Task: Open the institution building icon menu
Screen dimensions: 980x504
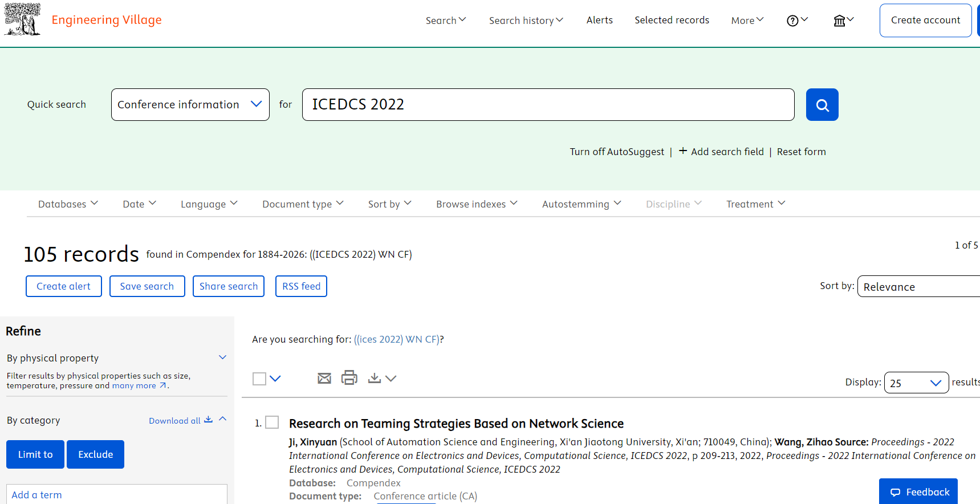Action: [x=843, y=21]
